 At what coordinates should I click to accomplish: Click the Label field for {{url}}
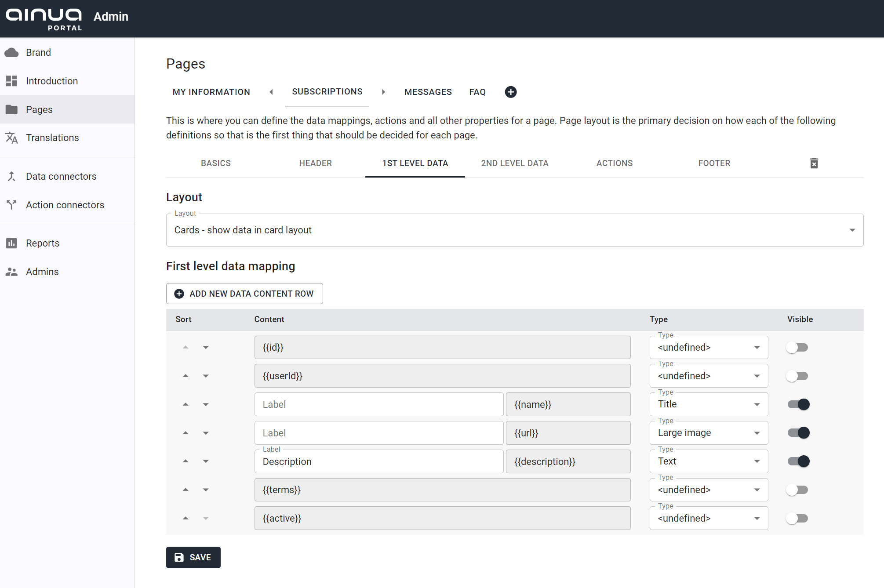point(379,433)
